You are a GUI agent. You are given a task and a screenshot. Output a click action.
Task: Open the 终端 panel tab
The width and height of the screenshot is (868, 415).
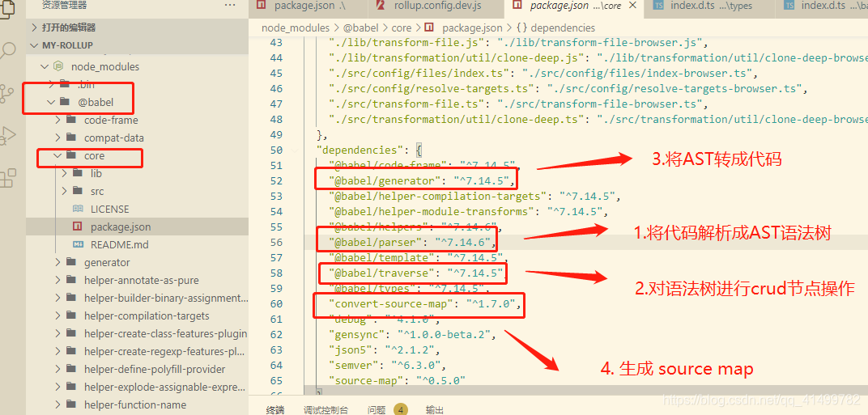[275, 409]
